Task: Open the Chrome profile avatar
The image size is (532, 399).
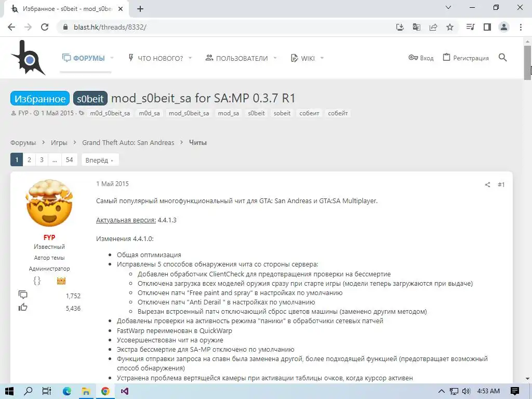Action: click(x=504, y=27)
